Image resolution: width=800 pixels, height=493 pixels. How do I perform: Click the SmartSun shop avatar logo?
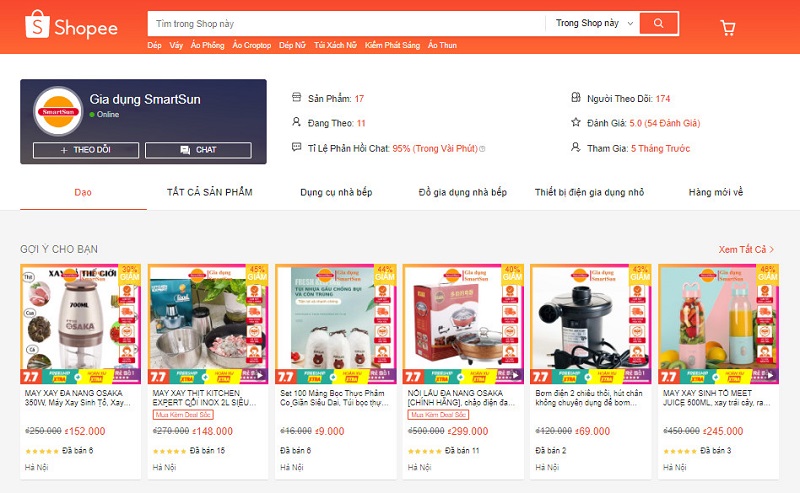(x=58, y=111)
